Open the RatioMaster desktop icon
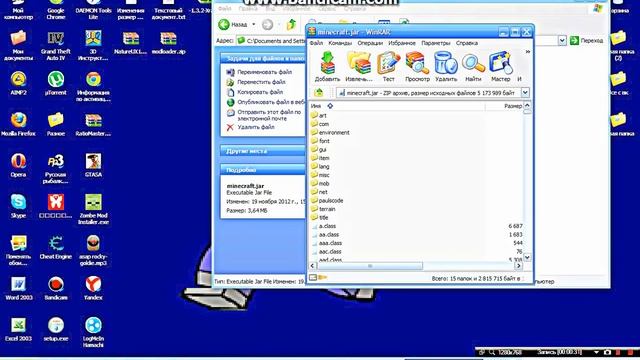 [93, 124]
